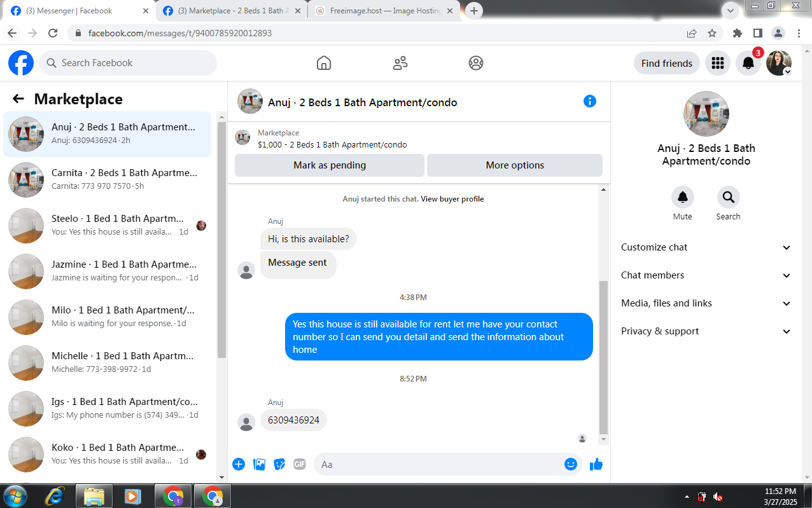Open the Chrome tab search dropdown

730,11
